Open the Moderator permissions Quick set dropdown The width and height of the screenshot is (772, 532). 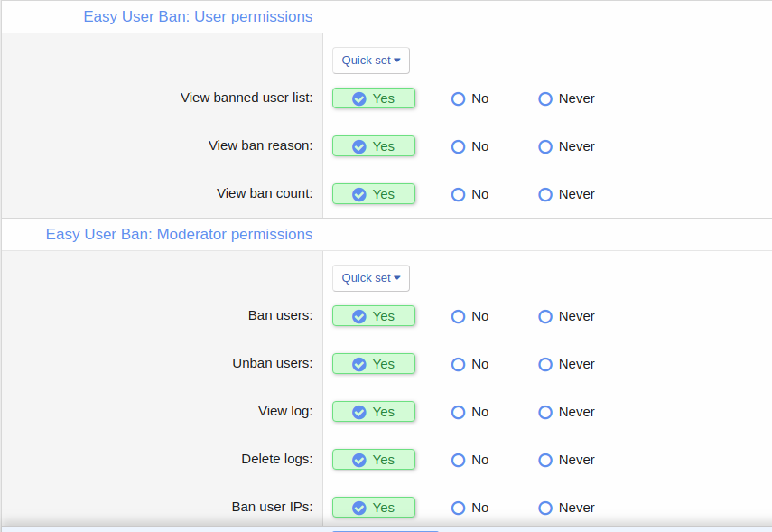(370, 278)
